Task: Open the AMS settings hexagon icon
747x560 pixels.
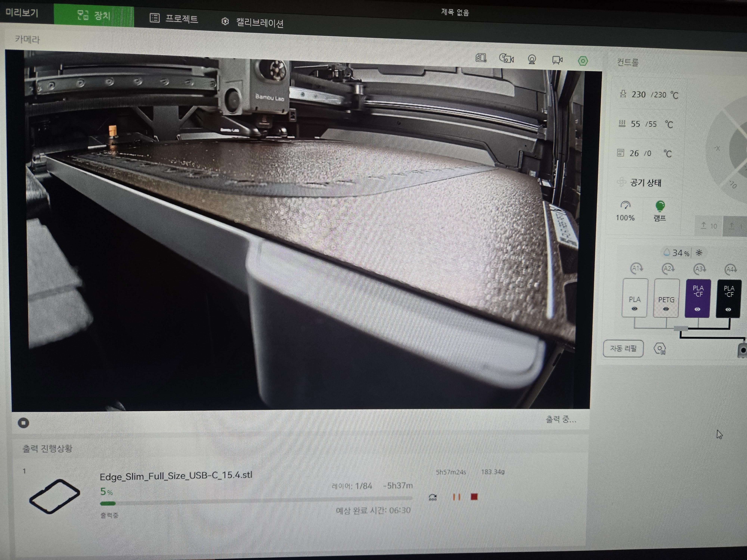Action: click(660, 348)
